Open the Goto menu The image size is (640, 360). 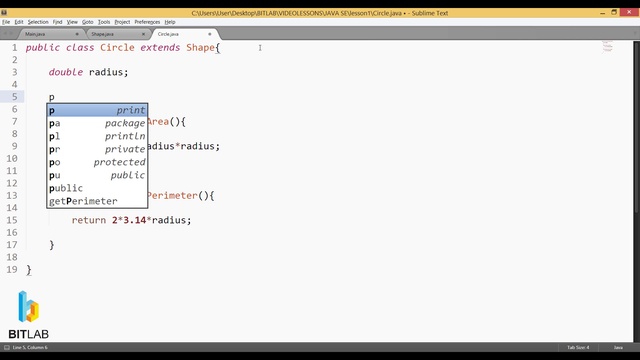coord(88,22)
